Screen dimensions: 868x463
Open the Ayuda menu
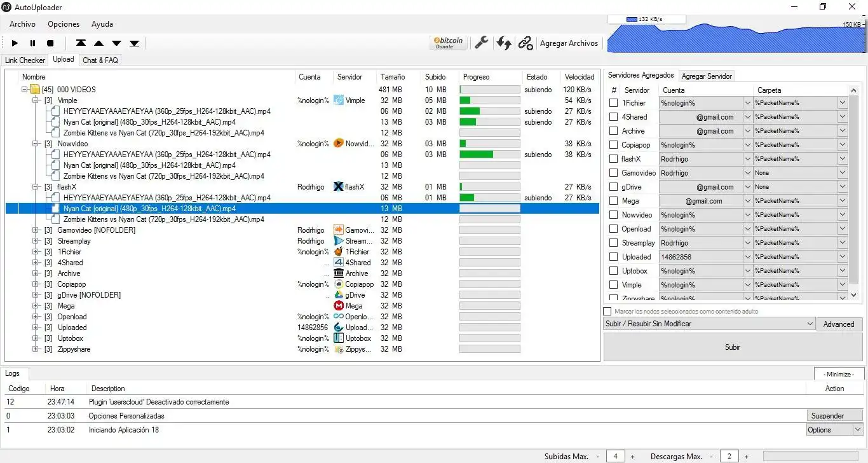(x=102, y=24)
